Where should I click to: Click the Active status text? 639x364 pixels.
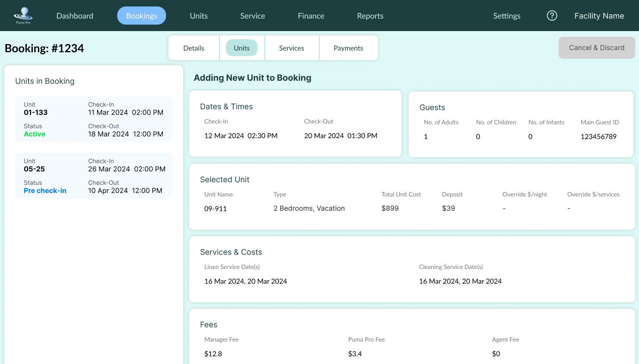coord(35,134)
